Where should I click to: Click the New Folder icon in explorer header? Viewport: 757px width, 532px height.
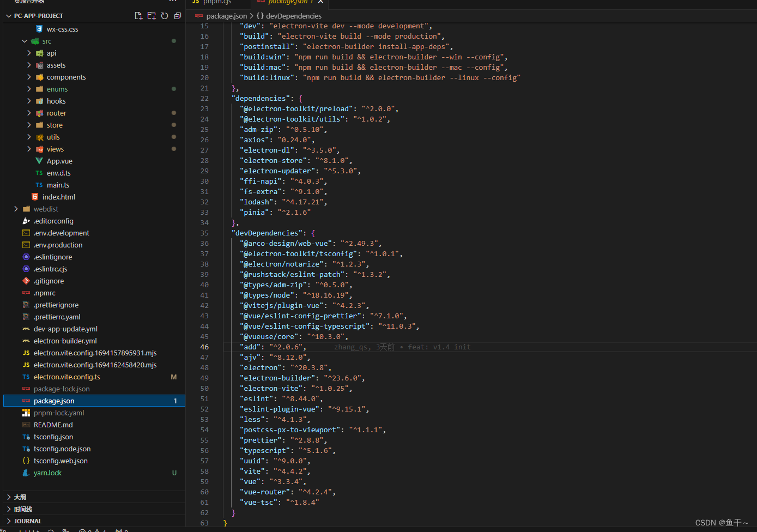point(152,16)
